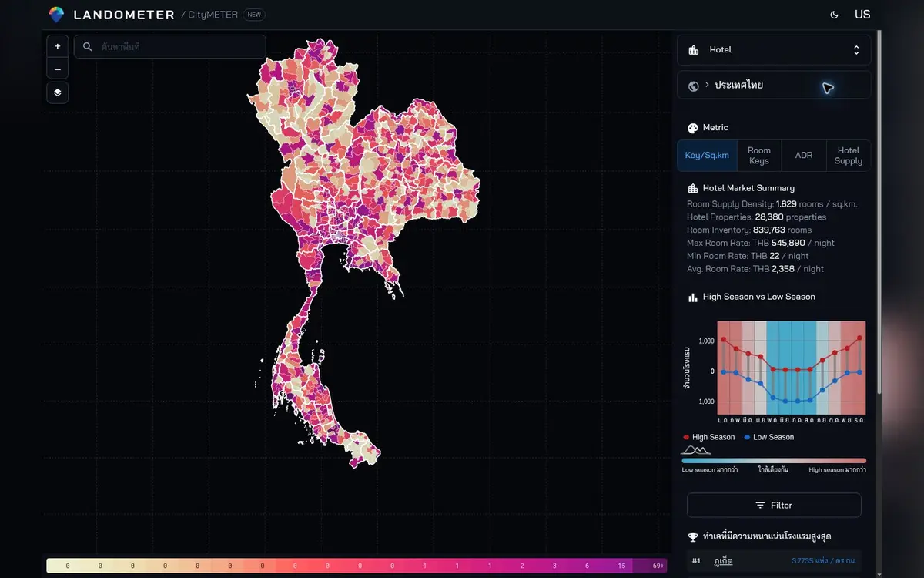Viewport: 924px width, 578px height.
Task: Click the 69+ legend color swatch
Action: pos(650,566)
